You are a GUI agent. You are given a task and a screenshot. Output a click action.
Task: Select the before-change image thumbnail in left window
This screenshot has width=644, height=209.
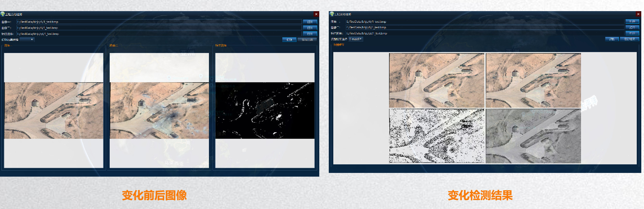click(54, 111)
